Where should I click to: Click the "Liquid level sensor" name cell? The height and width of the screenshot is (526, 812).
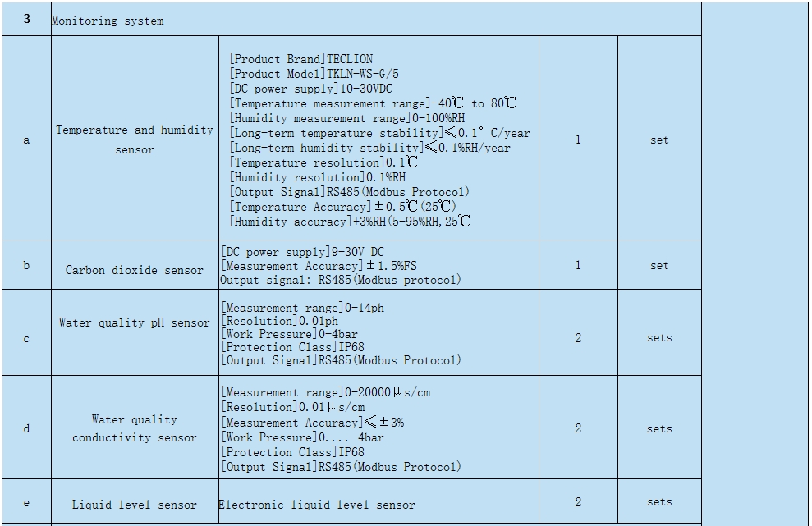[x=135, y=505]
